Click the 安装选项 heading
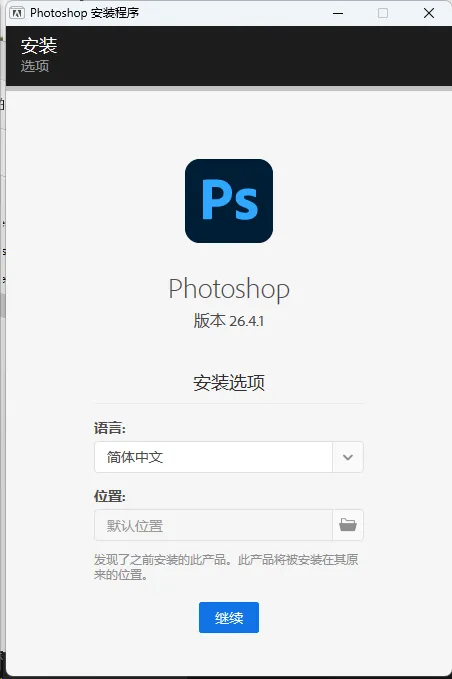452x679 pixels. (x=229, y=383)
